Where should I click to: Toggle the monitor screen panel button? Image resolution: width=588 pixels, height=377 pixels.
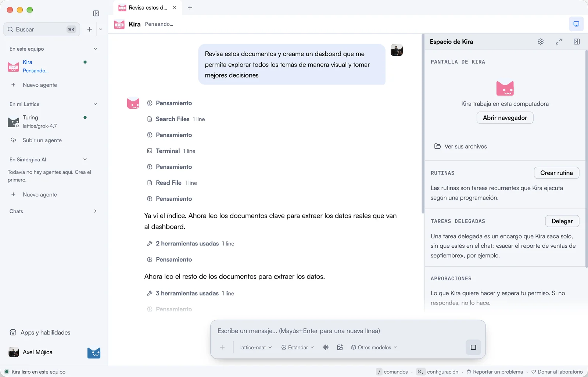point(576,24)
